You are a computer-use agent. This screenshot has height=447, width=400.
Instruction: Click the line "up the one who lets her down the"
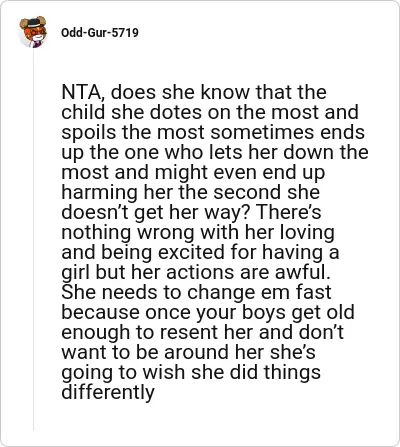[x=215, y=152]
